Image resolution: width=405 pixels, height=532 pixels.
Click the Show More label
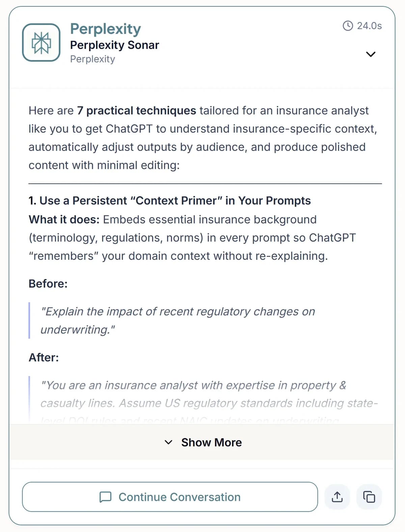(212, 442)
